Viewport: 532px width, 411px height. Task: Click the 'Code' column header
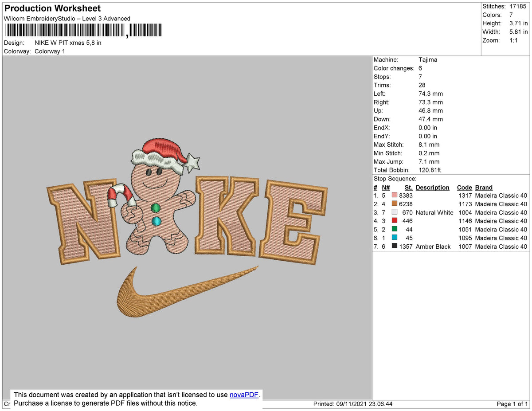pyautogui.click(x=464, y=188)
